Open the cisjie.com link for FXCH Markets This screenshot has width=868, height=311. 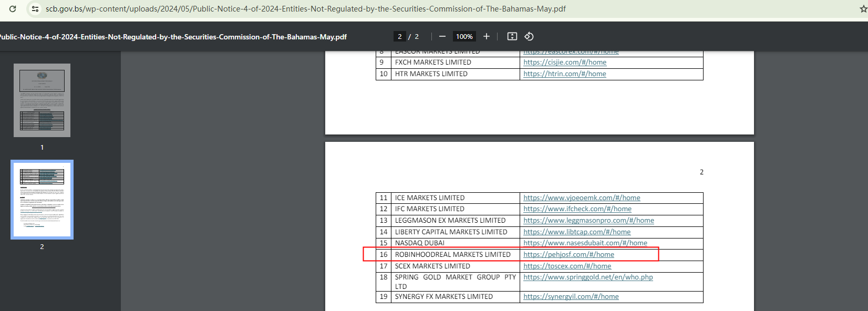click(x=564, y=63)
